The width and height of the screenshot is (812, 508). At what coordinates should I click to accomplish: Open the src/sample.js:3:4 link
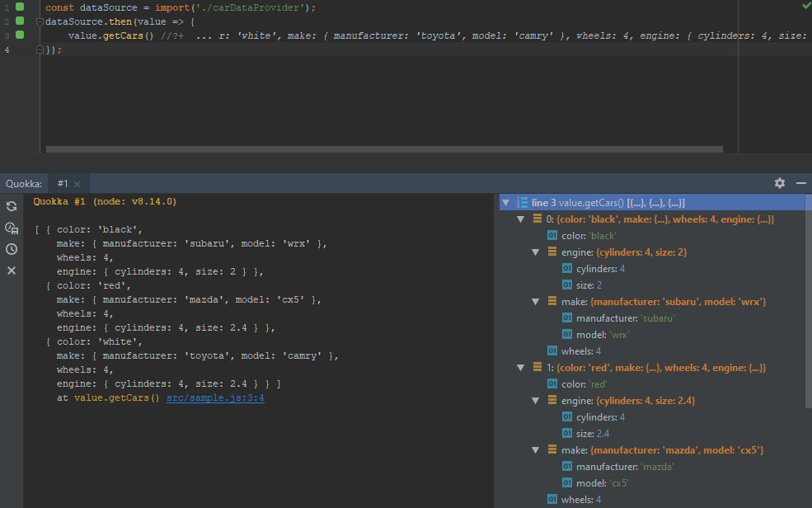(214, 398)
